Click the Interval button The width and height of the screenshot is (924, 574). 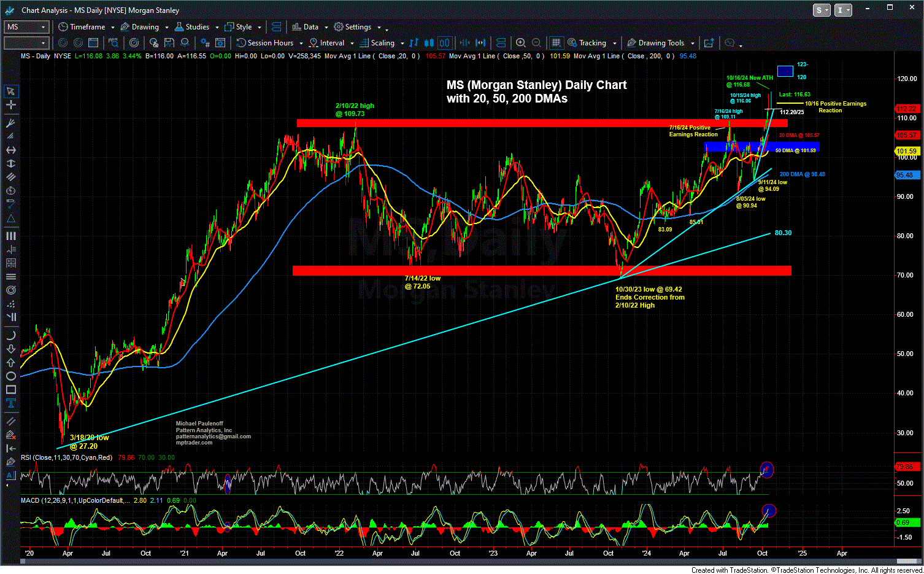[326, 43]
